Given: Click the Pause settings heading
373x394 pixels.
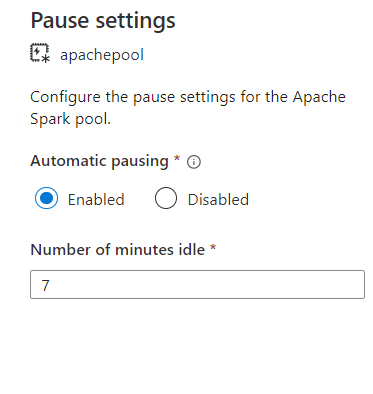Looking at the screenshot, I should (x=103, y=21).
